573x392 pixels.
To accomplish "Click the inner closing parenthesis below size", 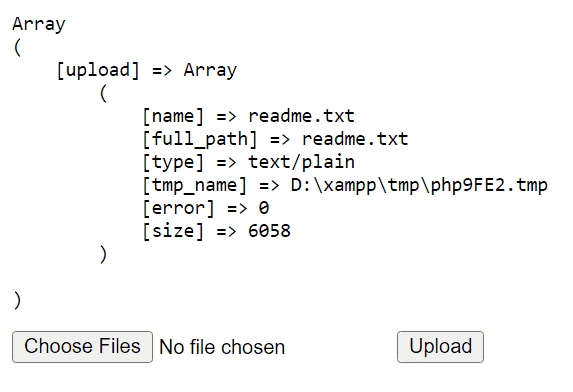I will [103, 255].
